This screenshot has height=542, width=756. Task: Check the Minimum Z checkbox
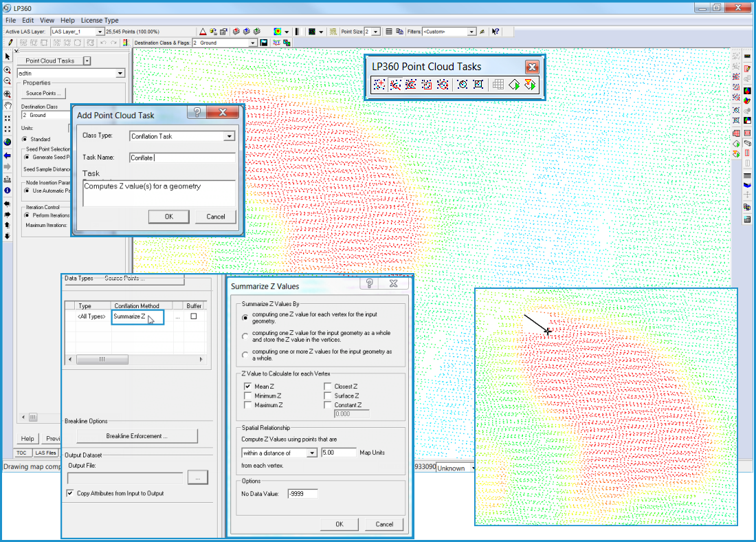[x=248, y=395]
